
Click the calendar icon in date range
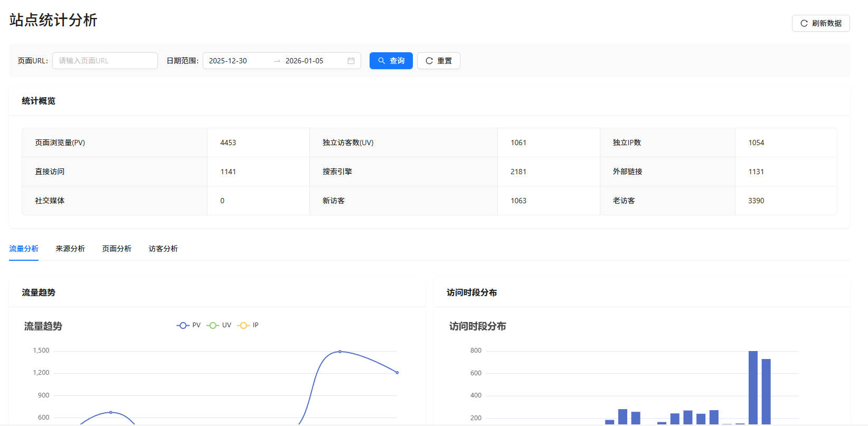point(351,61)
